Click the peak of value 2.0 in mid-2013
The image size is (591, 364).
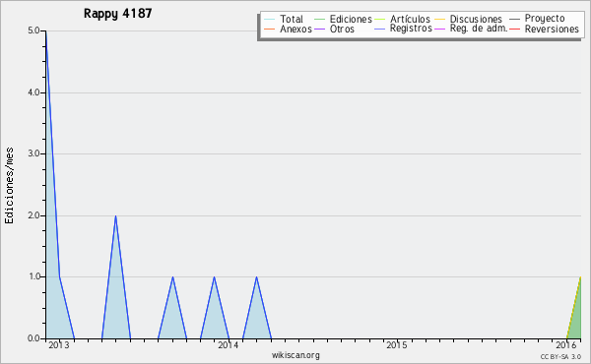point(115,216)
